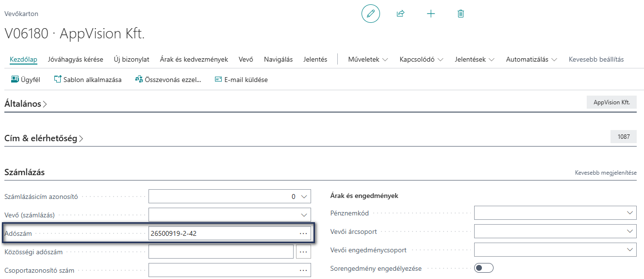Click the trash delete icon
Screen dimensions: 644x279
(x=461, y=14)
